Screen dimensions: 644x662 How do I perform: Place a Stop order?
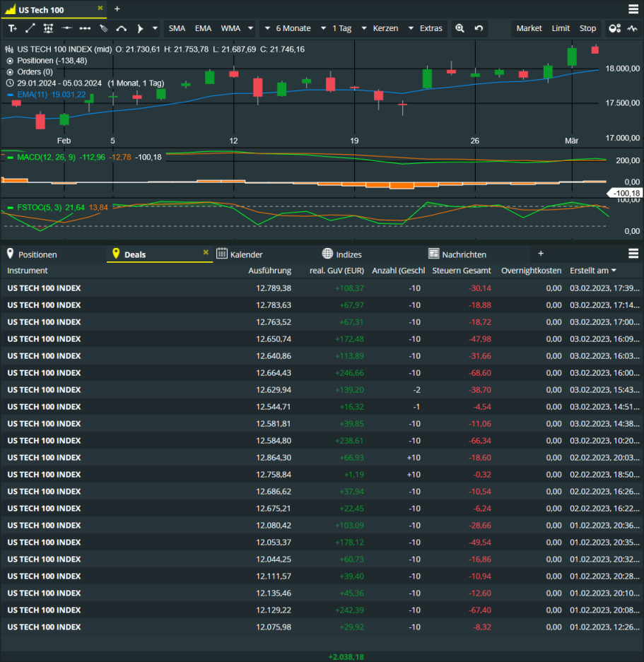click(x=587, y=28)
